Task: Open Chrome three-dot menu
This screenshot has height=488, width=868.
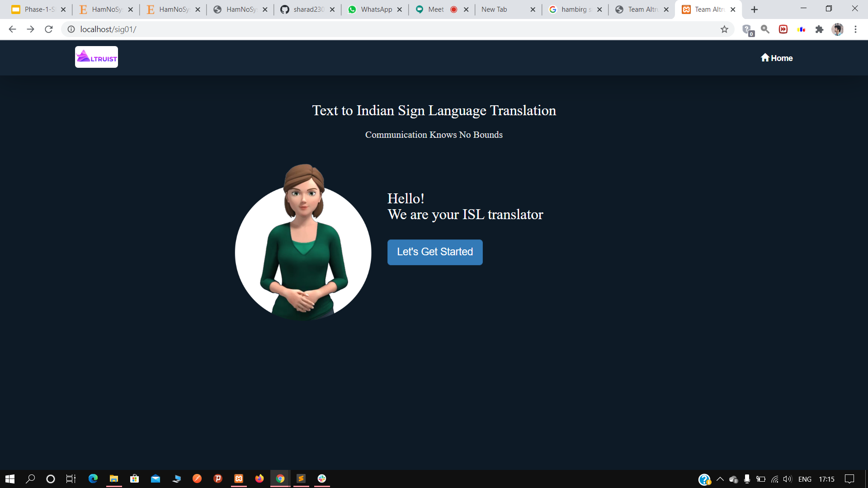Action: [855, 29]
